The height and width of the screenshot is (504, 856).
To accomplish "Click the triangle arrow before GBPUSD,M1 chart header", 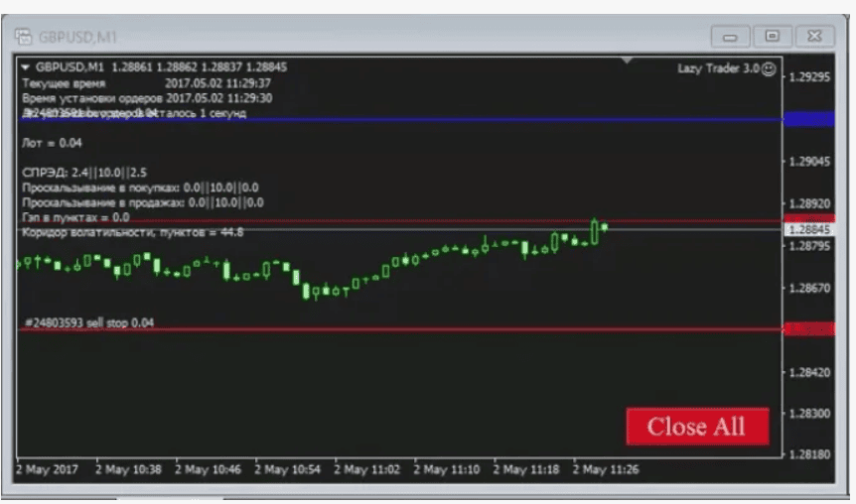I will coord(25,67).
